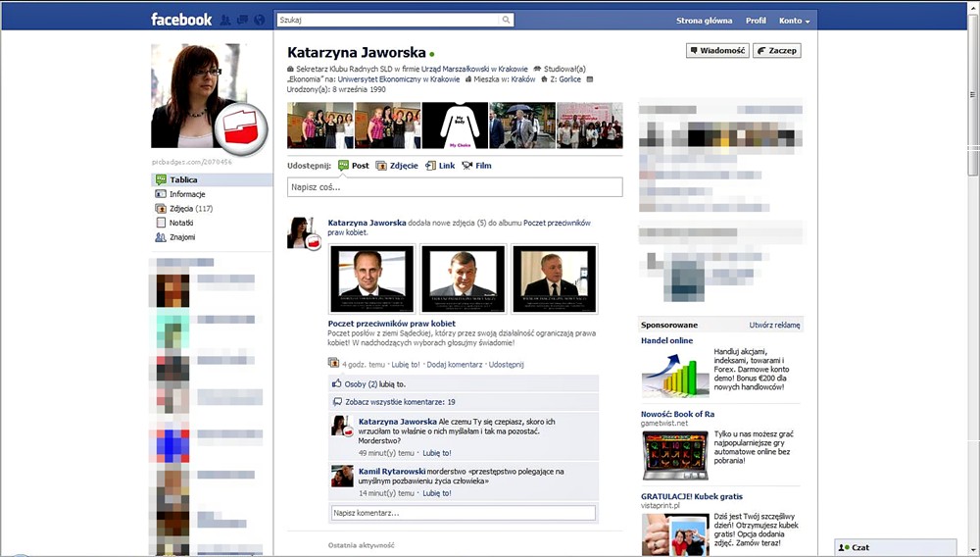Open men with umbrella photo thumbnail
Screen dimensions: 980x557
pyautogui.click(x=522, y=125)
